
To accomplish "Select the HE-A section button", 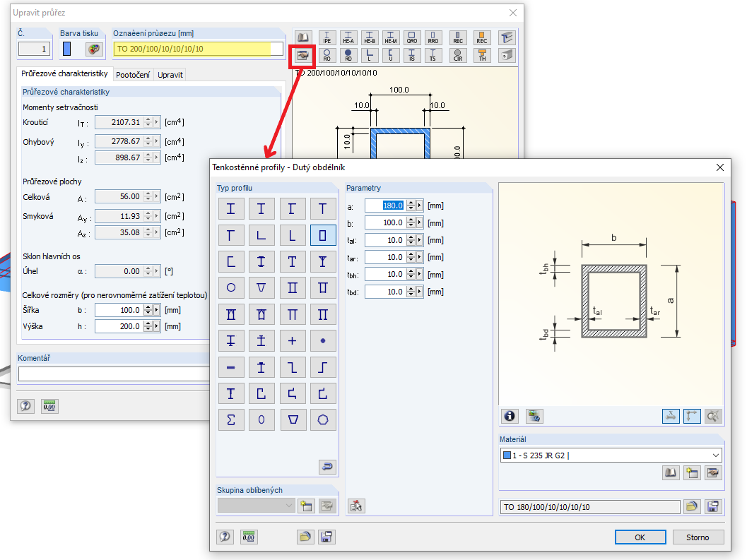I will [348, 37].
